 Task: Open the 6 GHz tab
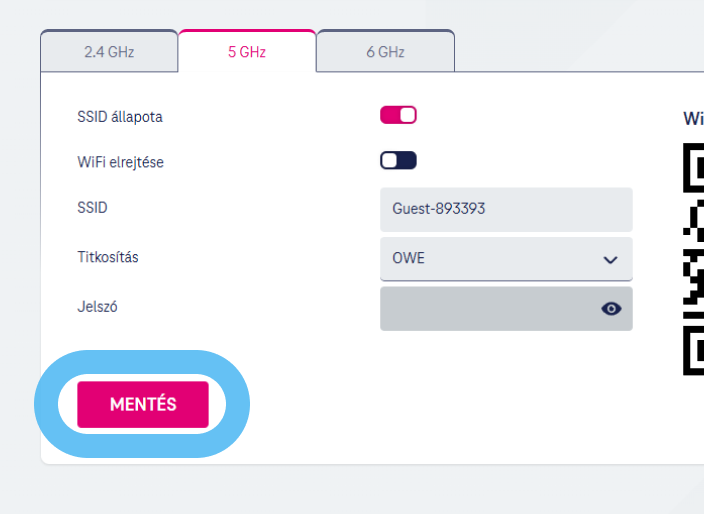click(x=385, y=52)
